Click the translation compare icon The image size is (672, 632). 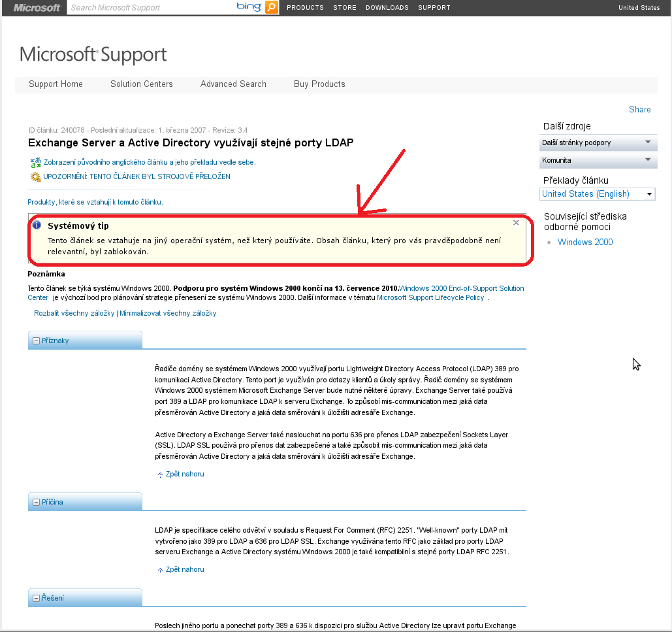tap(35, 163)
